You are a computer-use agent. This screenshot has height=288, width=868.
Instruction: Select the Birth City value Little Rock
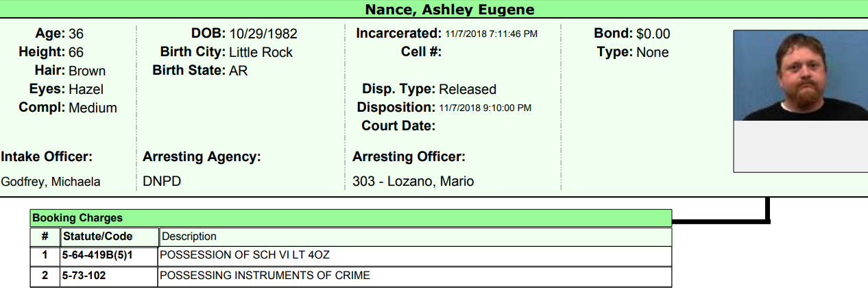point(261,52)
